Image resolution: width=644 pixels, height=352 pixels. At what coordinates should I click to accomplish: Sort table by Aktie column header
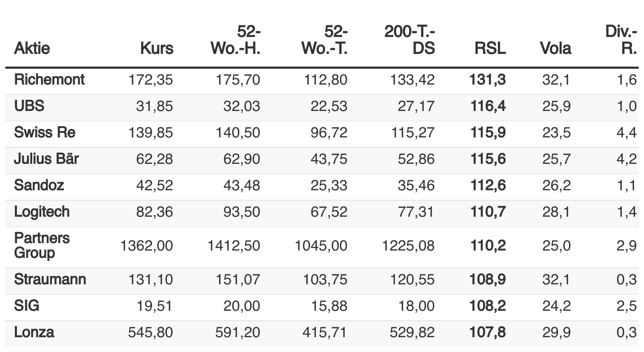32,49
